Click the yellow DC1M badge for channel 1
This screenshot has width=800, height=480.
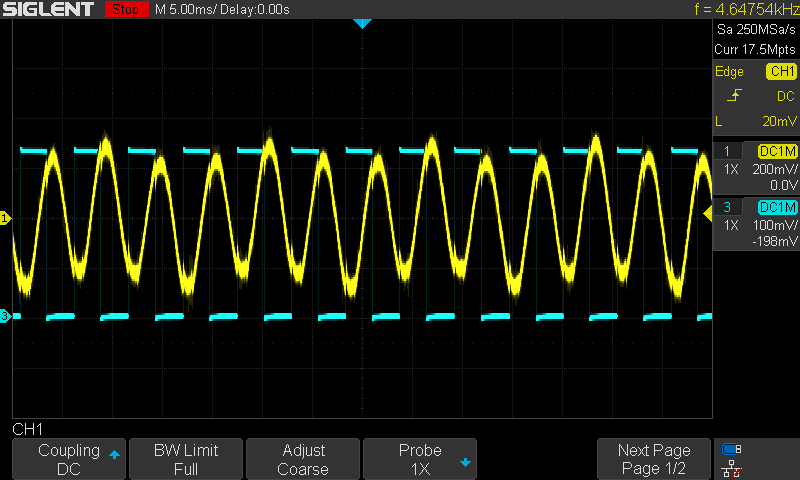pyautogui.click(x=778, y=151)
